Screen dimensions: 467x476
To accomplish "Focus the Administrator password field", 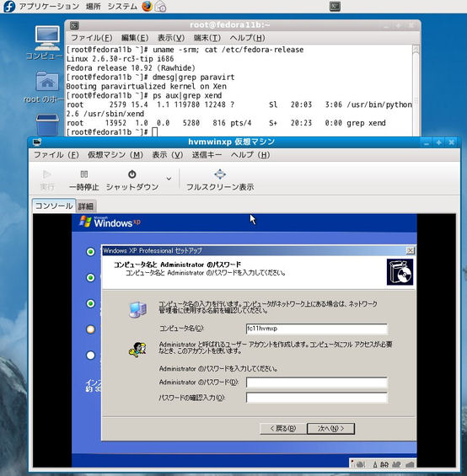I will pos(316,382).
